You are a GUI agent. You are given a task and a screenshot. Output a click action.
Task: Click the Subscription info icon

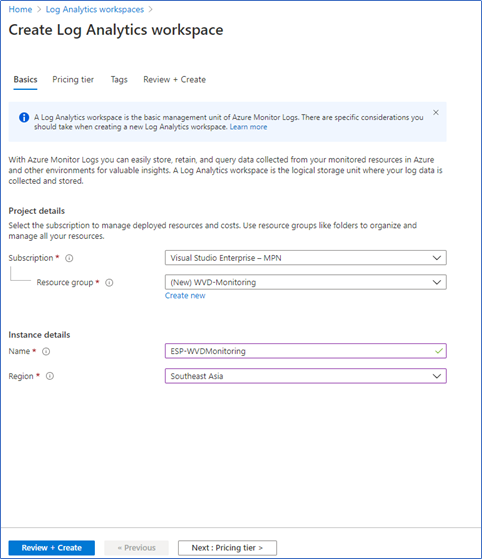click(69, 258)
